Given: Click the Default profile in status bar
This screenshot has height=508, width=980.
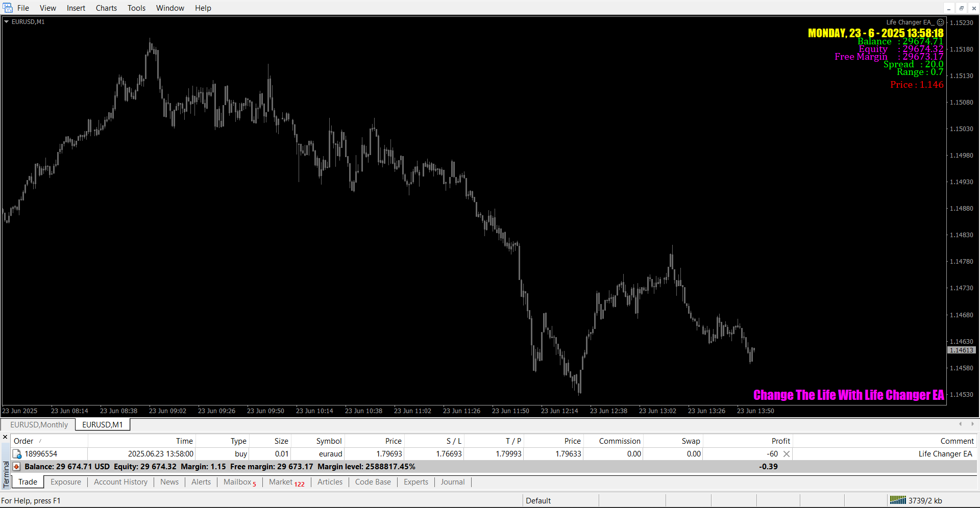Looking at the screenshot, I should [x=538, y=501].
